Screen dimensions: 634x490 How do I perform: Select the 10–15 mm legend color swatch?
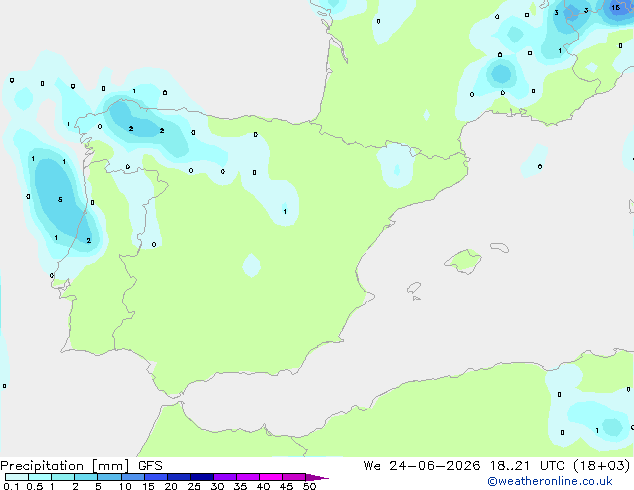click(x=133, y=477)
